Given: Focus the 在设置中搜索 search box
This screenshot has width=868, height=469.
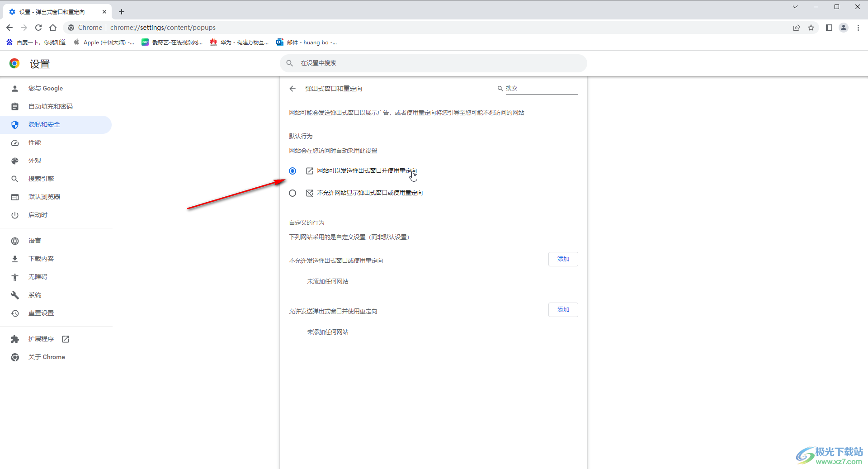Looking at the screenshot, I should [434, 63].
